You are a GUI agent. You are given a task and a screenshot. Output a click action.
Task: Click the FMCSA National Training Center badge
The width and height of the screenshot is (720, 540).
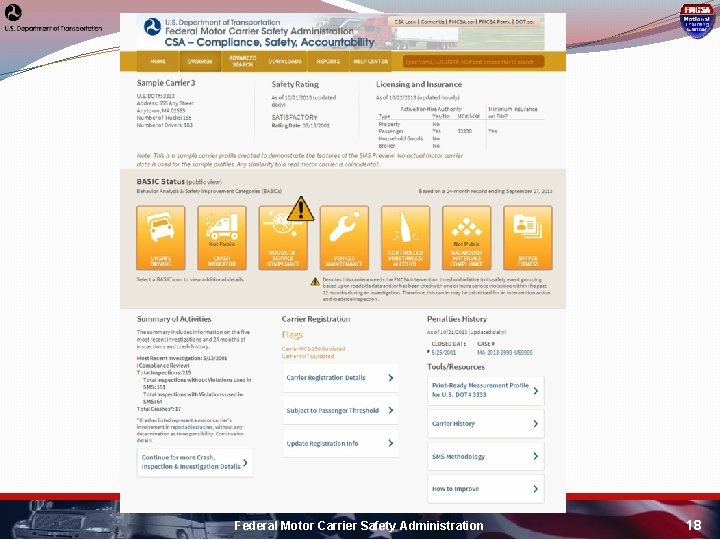click(x=697, y=21)
